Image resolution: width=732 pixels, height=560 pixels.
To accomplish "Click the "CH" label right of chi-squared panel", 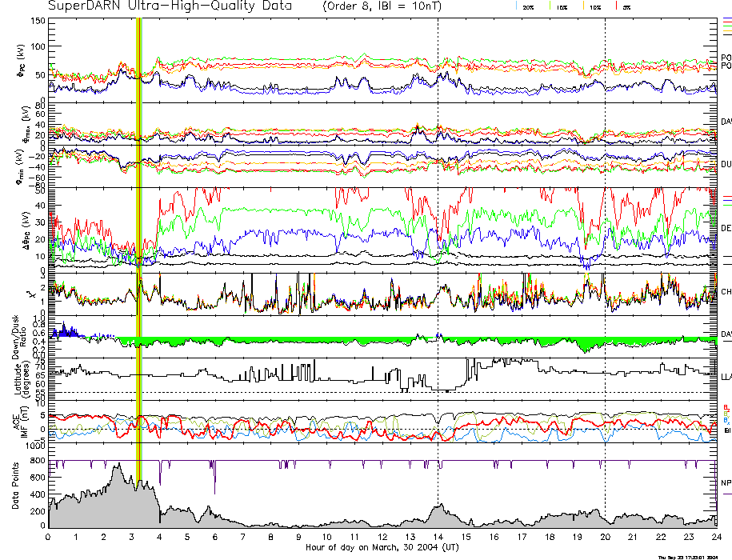I will (726, 292).
